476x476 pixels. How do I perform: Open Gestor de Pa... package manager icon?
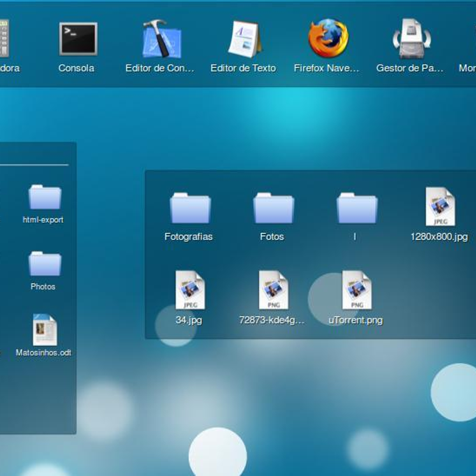tap(411, 39)
